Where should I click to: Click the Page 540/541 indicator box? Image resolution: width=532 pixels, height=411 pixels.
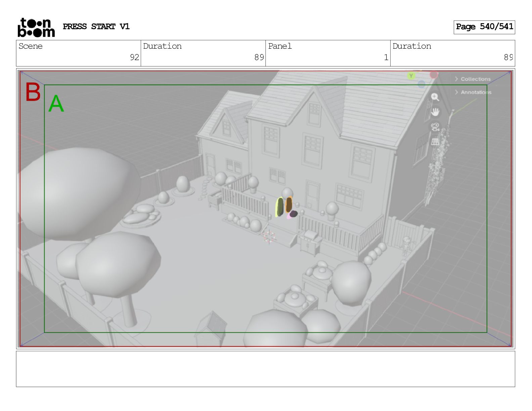coord(484,27)
